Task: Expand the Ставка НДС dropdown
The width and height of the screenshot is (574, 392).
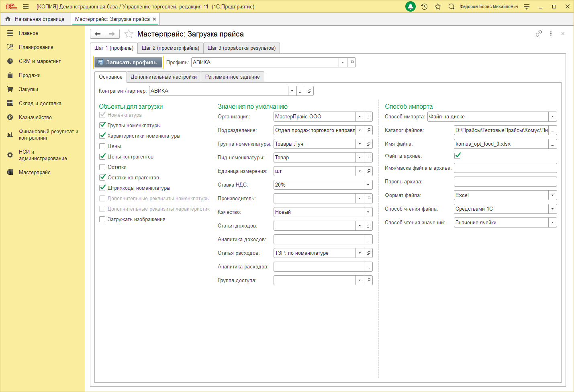Action: pos(368,185)
